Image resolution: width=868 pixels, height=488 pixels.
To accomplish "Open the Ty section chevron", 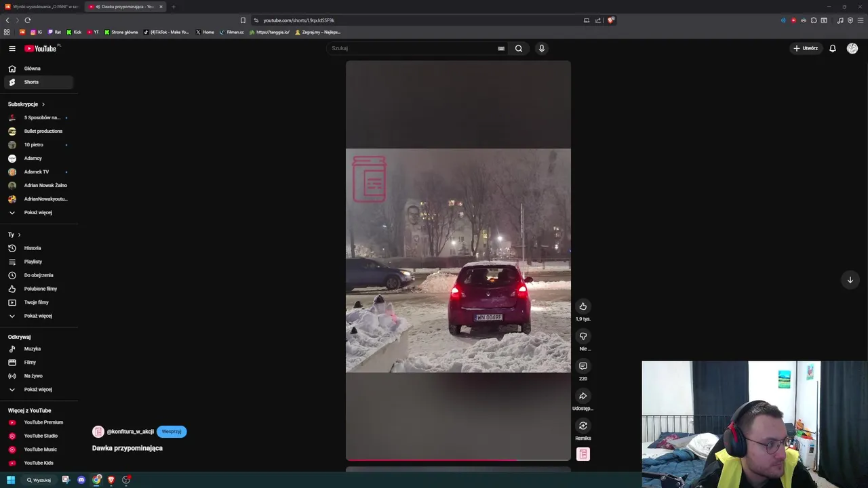I will [x=19, y=235].
